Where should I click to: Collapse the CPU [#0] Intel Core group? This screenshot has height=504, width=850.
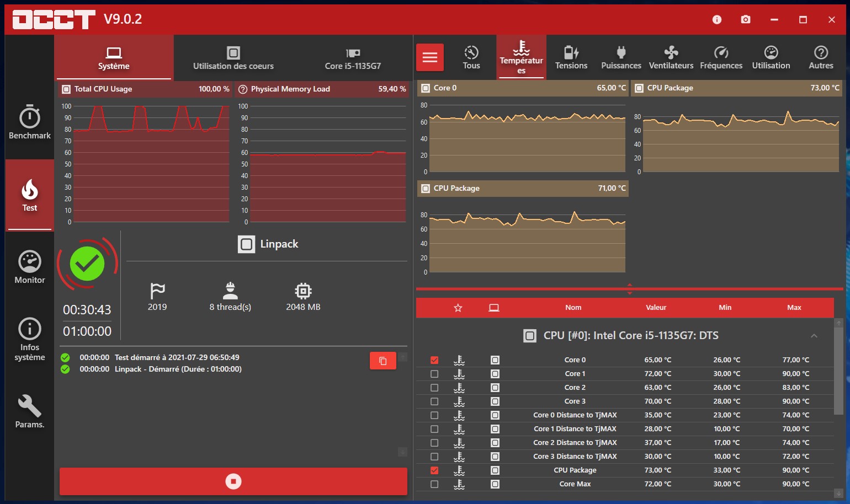pos(814,336)
